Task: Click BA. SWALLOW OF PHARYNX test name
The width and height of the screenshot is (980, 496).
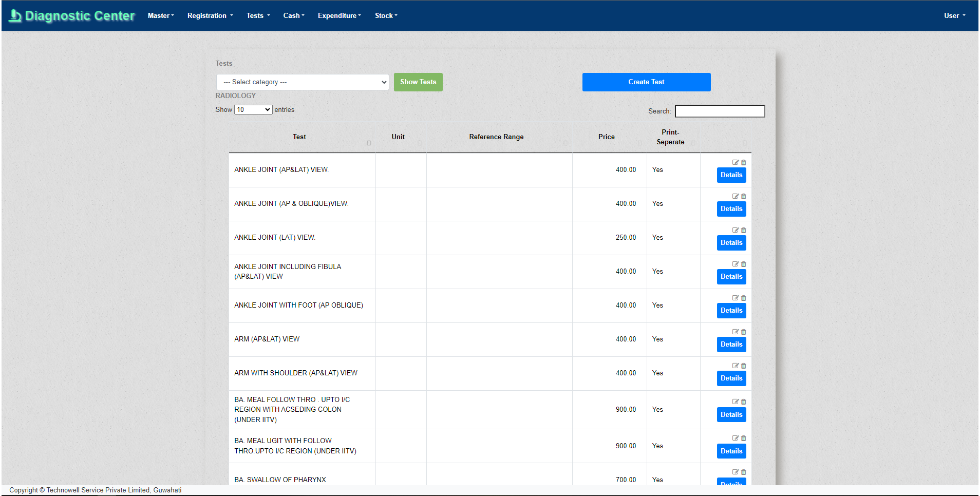Action: (x=280, y=480)
